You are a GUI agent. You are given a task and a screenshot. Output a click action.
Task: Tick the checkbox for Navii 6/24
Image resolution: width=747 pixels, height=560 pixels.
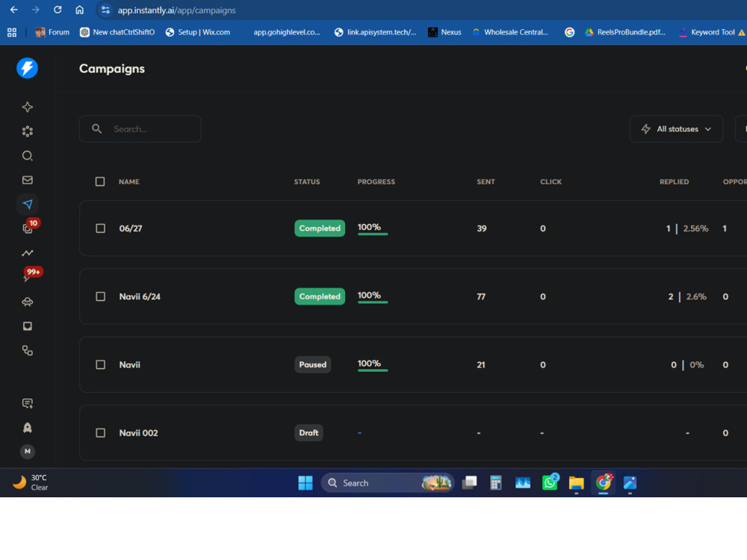(x=101, y=296)
